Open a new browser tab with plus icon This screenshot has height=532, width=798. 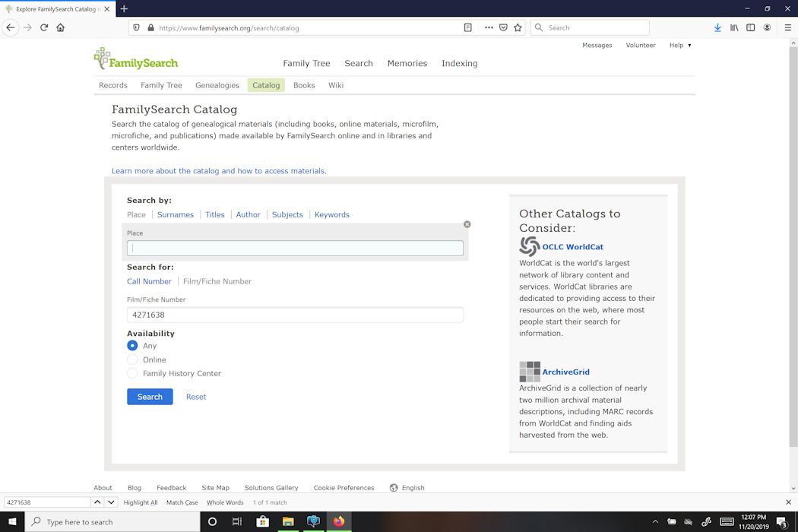point(124,8)
